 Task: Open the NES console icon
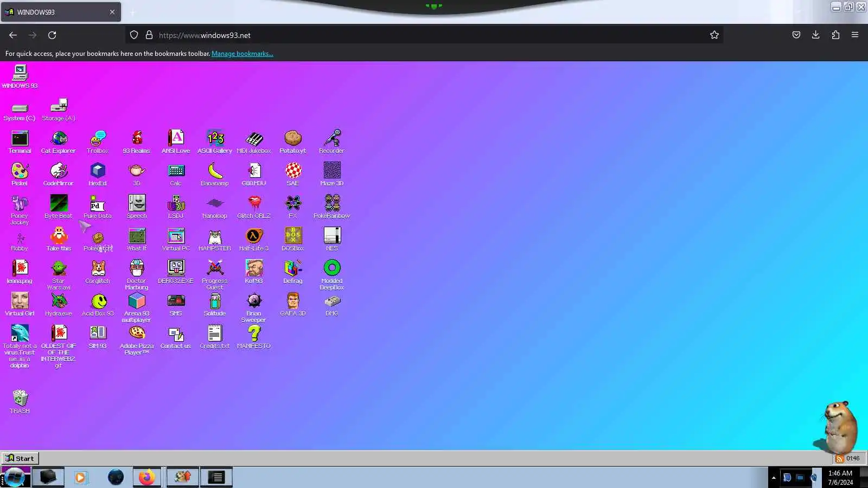(332, 240)
